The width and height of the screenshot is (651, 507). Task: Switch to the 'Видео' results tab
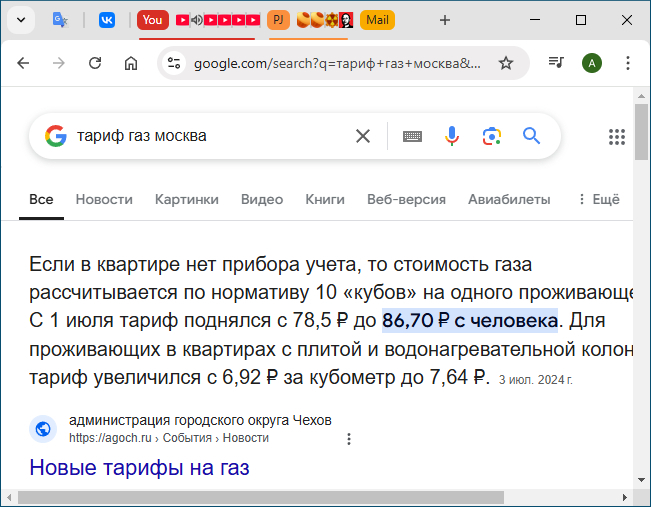coord(262,200)
